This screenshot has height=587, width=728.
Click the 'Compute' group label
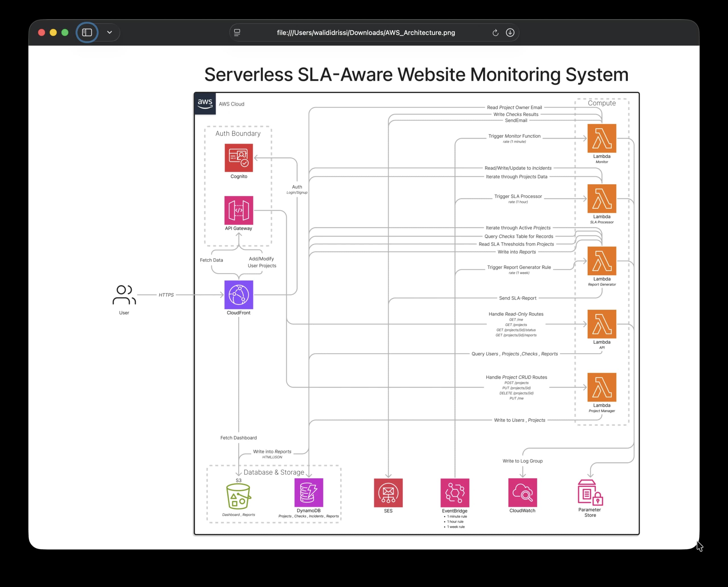[602, 103]
